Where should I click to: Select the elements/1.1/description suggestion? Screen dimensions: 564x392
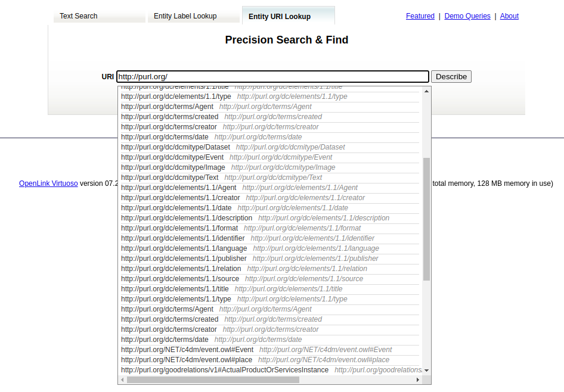coord(187,218)
